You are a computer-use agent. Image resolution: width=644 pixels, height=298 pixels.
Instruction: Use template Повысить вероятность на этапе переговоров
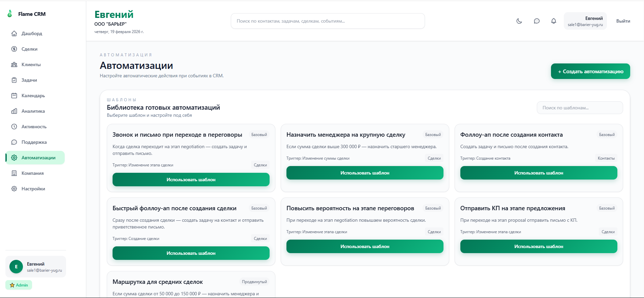tap(365, 246)
